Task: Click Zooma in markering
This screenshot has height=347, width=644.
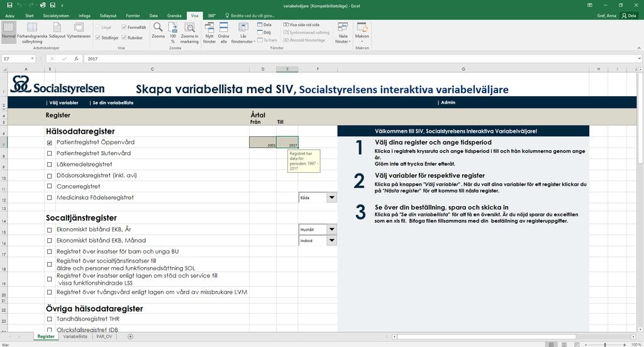Action: [x=189, y=33]
